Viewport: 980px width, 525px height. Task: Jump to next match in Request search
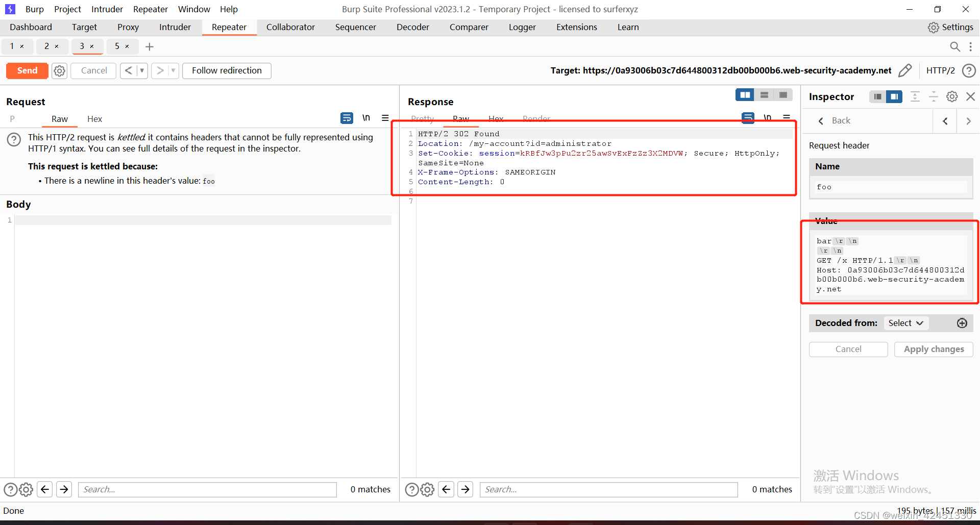[x=64, y=490]
